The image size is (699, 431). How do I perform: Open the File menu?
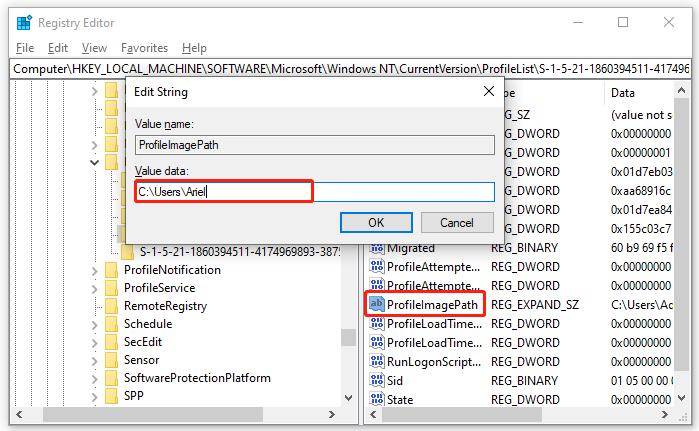tap(25, 48)
